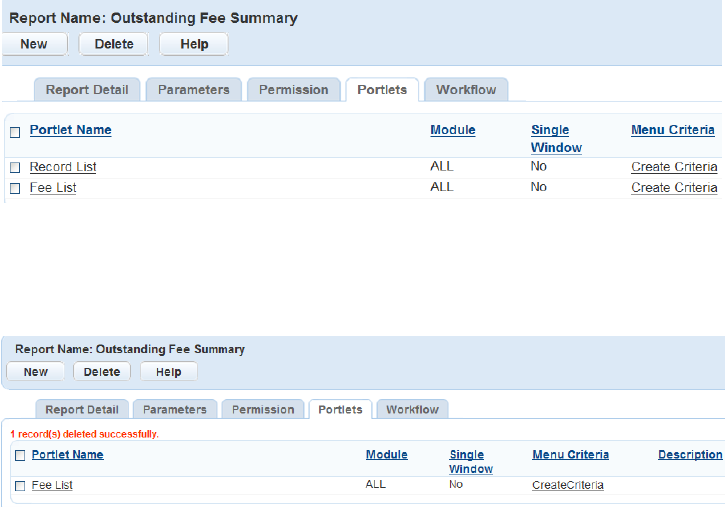Click the New button in lower panel
The height and width of the screenshot is (507, 725).
[x=35, y=372]
